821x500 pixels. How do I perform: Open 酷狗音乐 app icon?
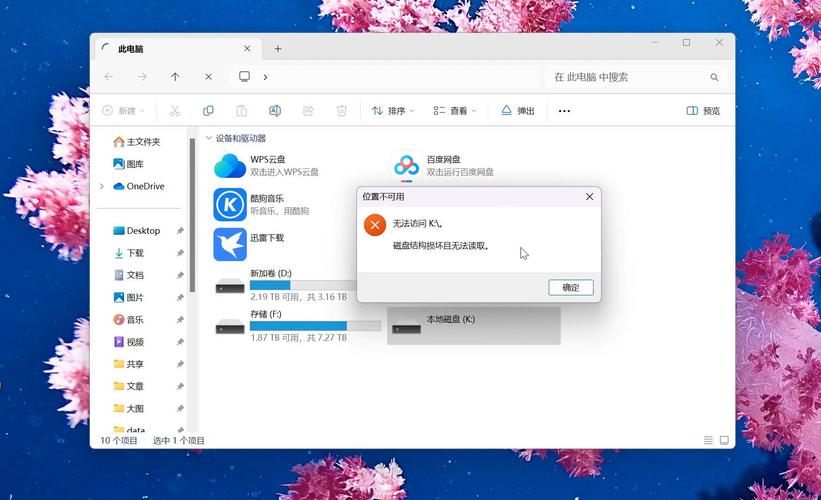coord(230,204)
